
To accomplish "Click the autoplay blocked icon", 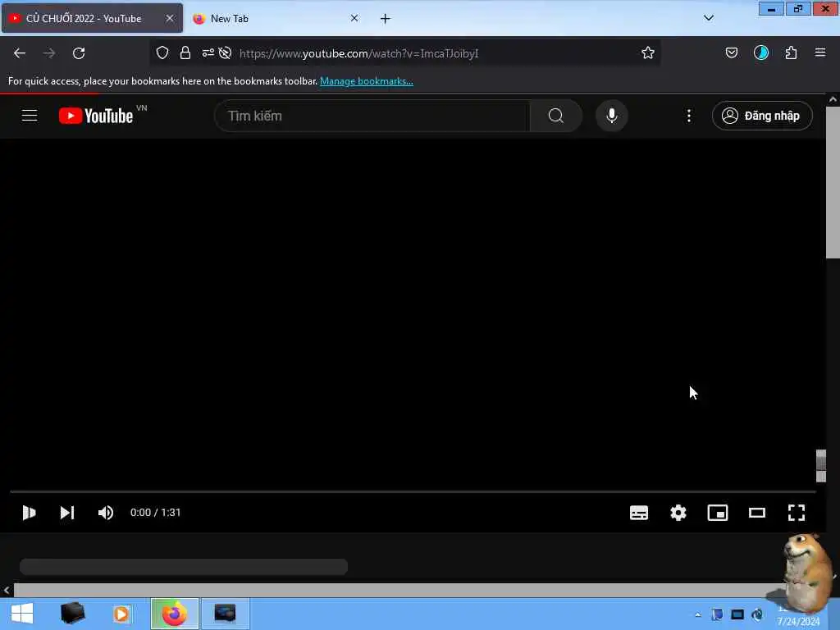I will pyautogui.click(x=225, y=52).
